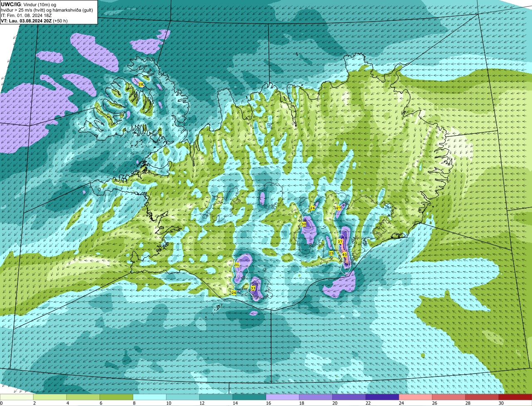Image resolution: width=532 pixels, height=406 pixels.
Task: Click the yellow gust label 33
Action: coord(253,288)
